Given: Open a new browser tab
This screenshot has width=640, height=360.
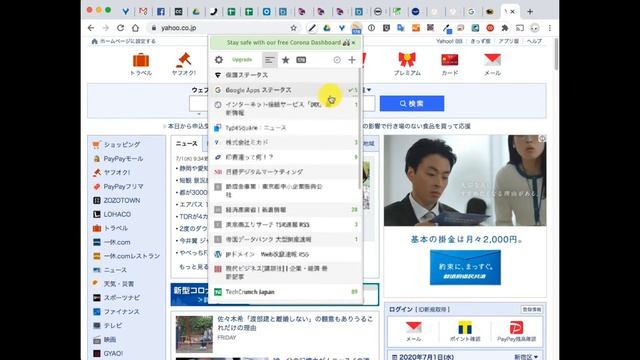Looking at the screenshot, I should pos(530,11).
